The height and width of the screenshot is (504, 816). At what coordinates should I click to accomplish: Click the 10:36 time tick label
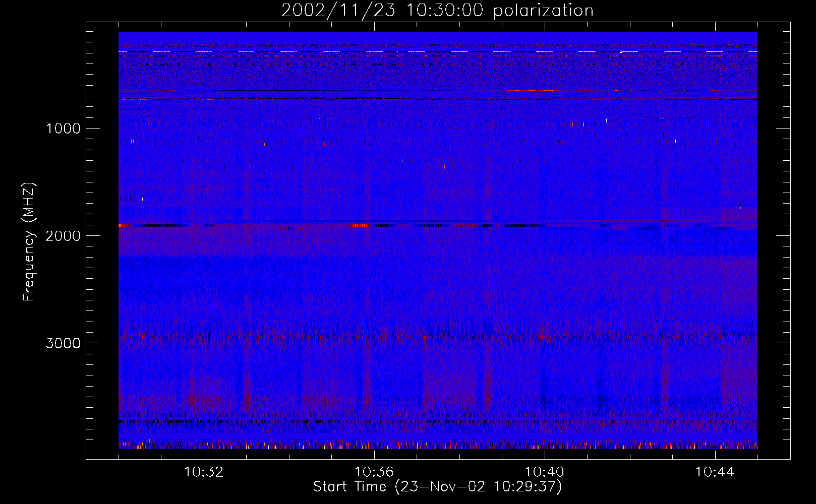point(374,472)
